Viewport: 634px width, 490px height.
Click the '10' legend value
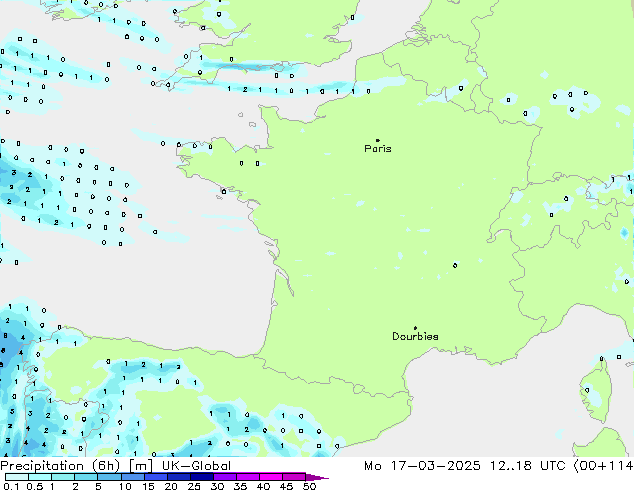(x=125, y=486)
